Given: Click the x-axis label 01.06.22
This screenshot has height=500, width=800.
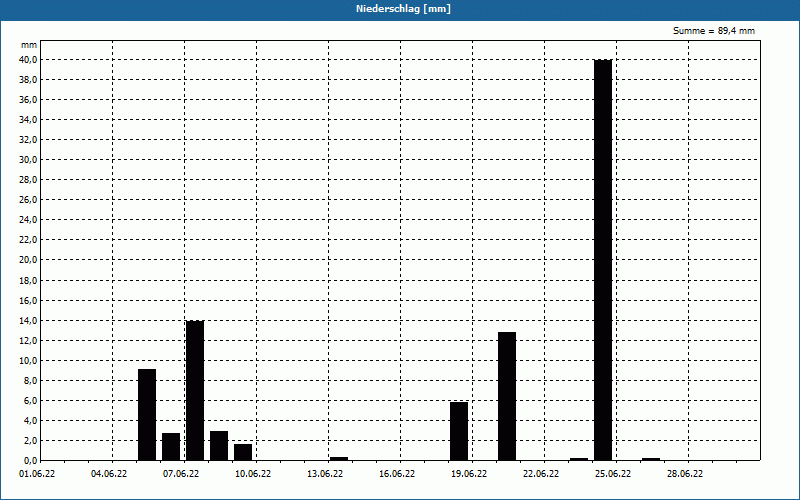Looking at the screenshot, I should point(37,474).
